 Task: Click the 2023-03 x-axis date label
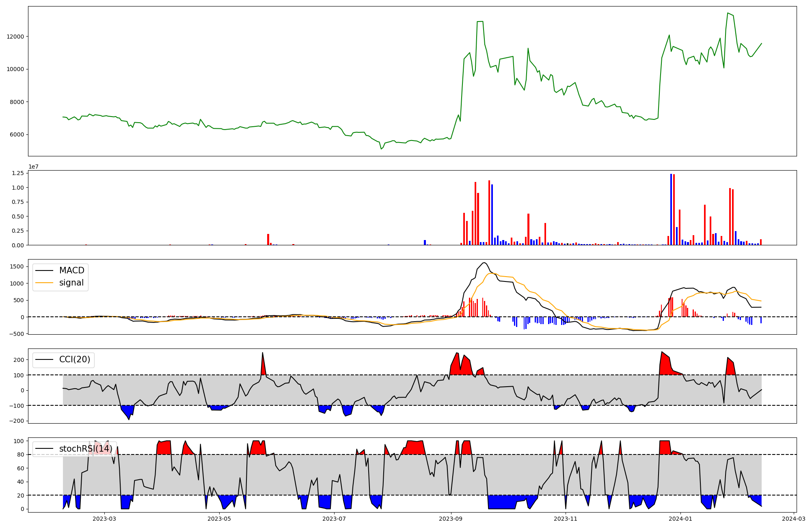(x=104, y=519)
